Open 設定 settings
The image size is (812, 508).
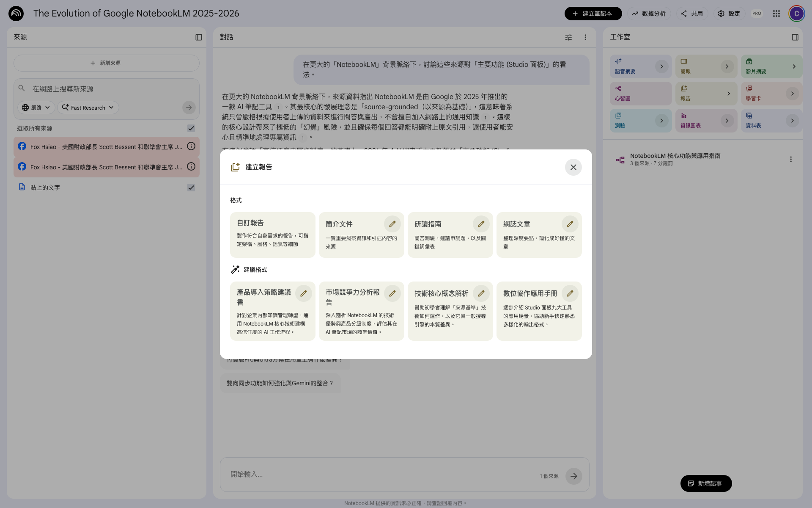tap(729, 14)
